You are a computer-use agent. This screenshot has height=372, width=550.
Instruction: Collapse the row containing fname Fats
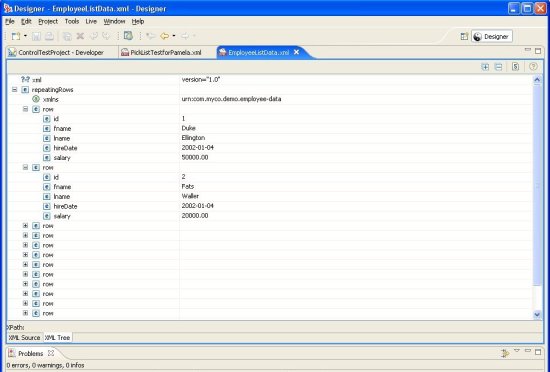[x=25, y=168]
